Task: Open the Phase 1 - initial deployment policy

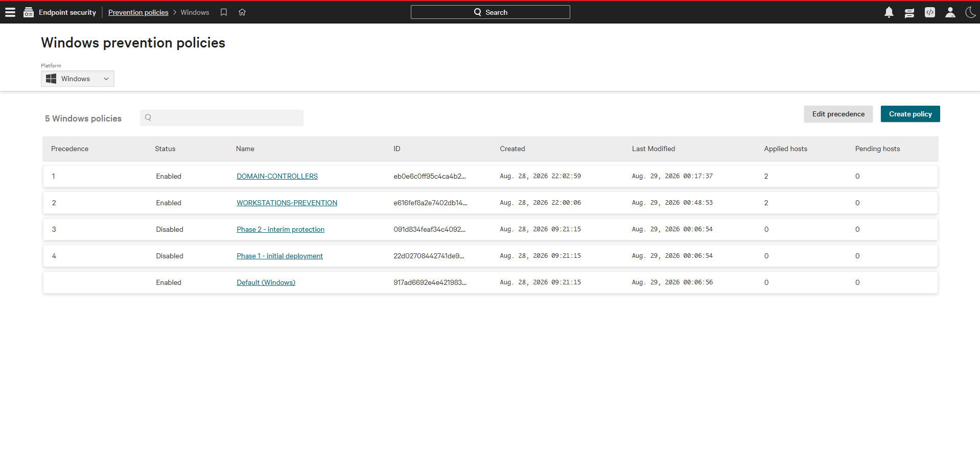Action: tap(279, 256)
